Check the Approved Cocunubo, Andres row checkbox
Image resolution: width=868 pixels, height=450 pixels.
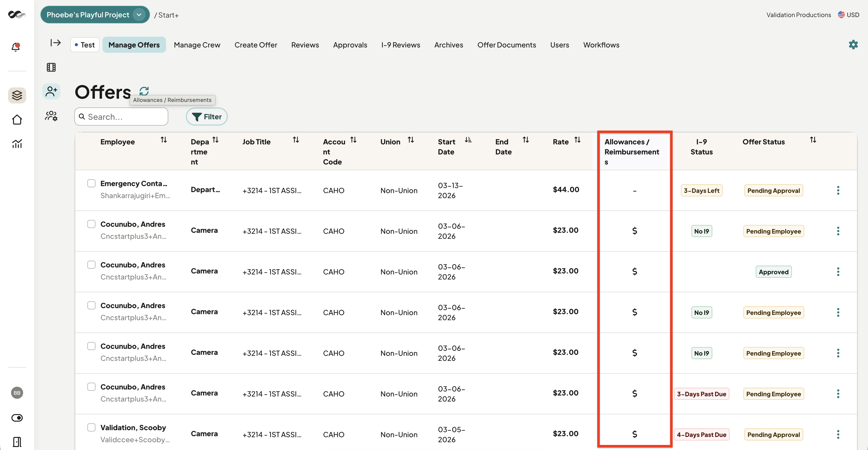pyautogui.click(x=91, y=264)
